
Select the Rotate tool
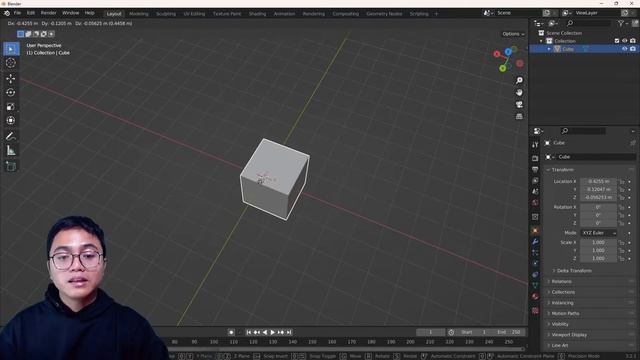tap(11, 93)
